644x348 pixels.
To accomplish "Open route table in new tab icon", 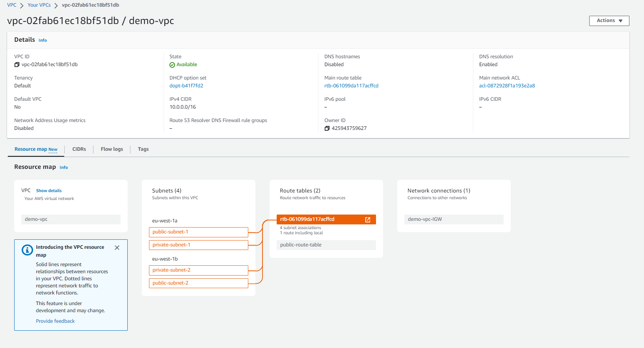I will 368,220.
